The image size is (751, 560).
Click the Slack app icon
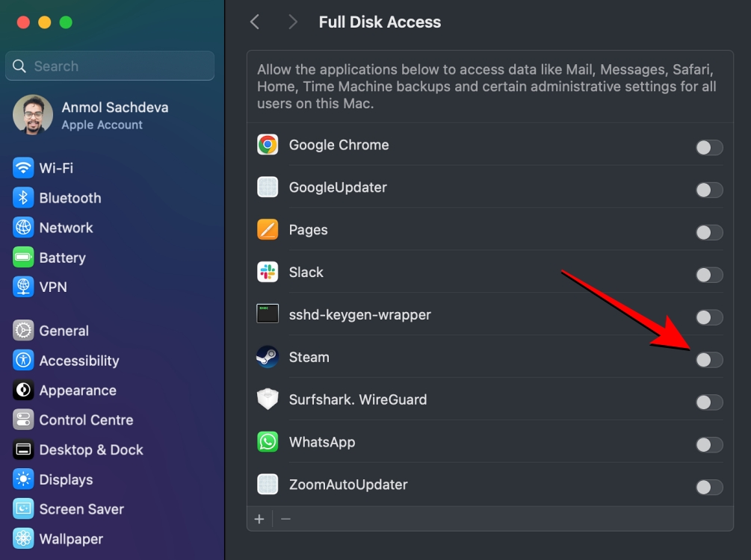coord(268,272)
